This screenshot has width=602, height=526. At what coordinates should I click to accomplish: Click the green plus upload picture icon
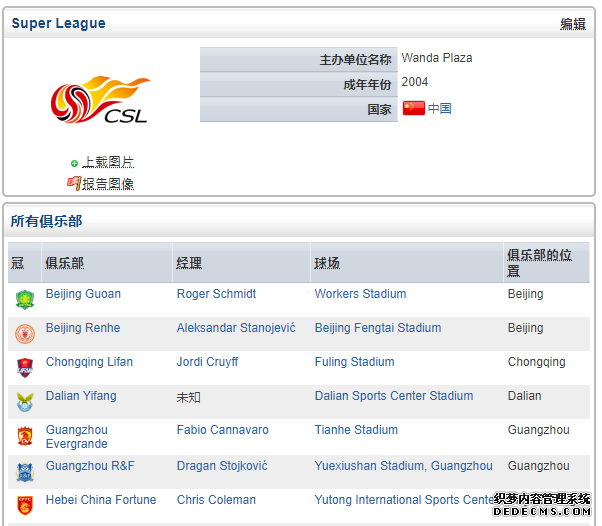(74, 164)
